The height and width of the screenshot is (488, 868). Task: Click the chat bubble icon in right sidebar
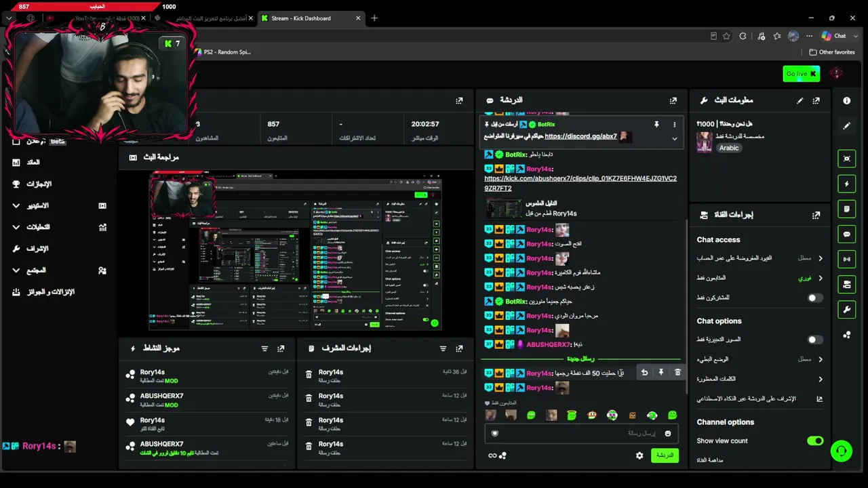click(x=847, y=234)
